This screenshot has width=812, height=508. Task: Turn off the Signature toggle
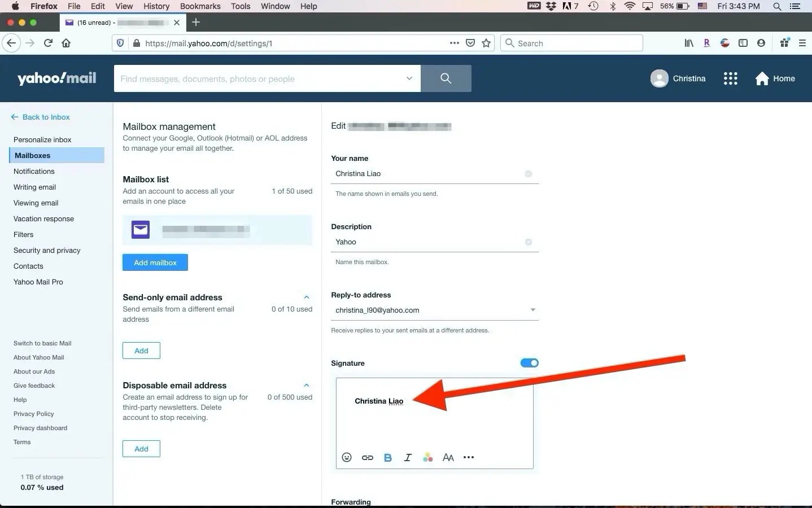point(529,363)
